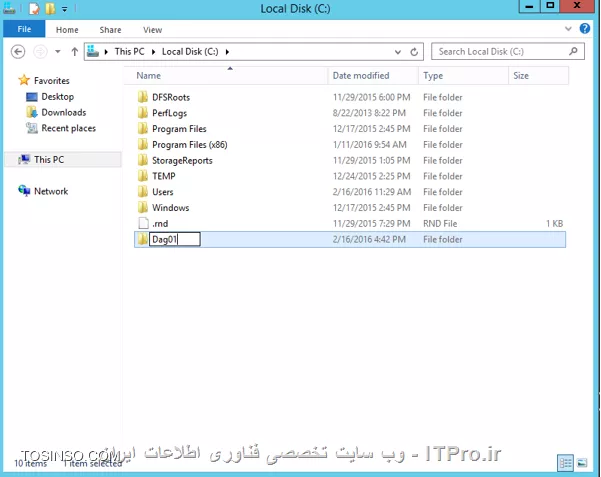
Task: Sort by the Type column header
Action: pos(463,76)
